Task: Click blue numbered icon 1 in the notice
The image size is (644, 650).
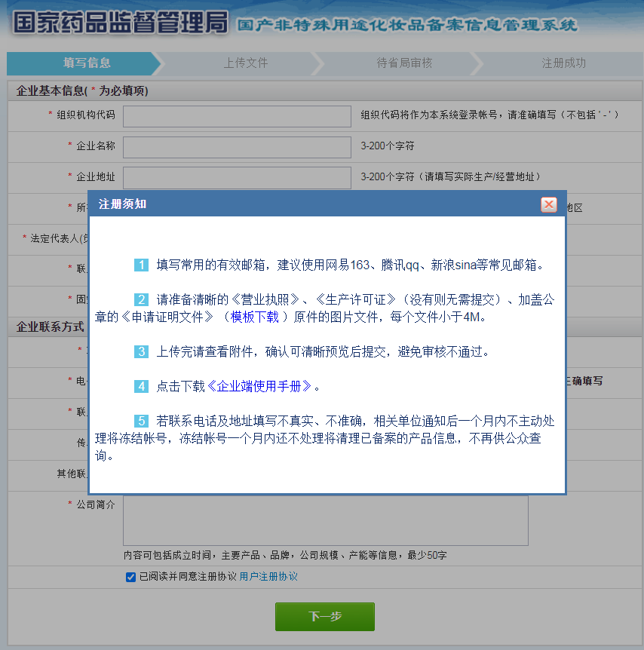Action: click(140, 261)
